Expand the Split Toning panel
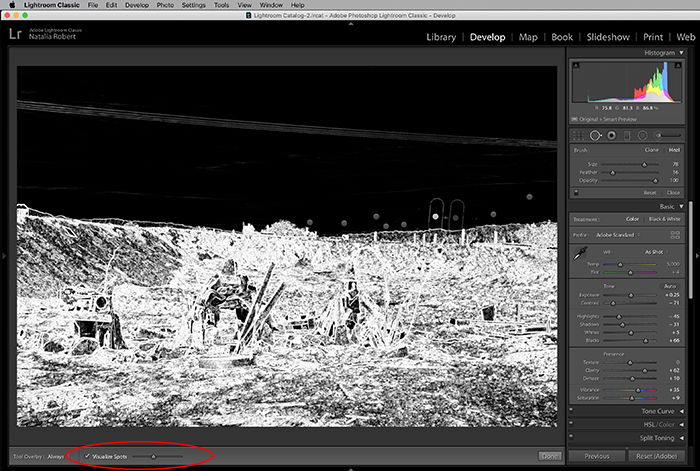700x471 pixels. coord(681,437)
